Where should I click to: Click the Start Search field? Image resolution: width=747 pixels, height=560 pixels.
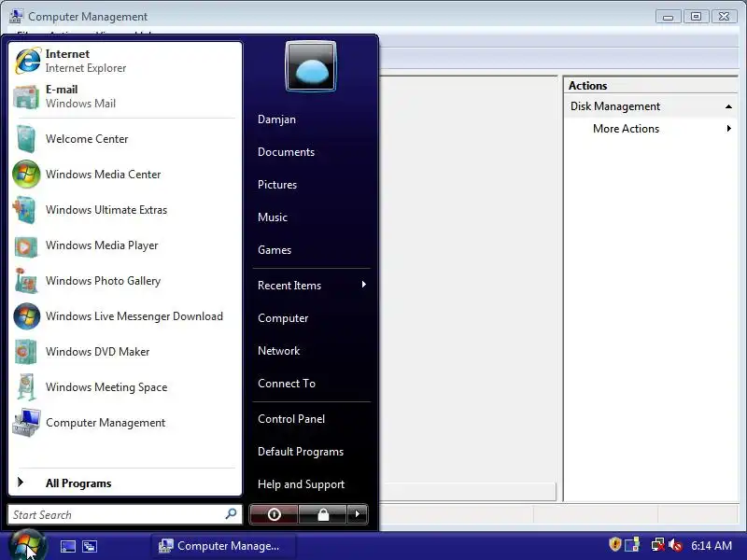tap(125, 515)
